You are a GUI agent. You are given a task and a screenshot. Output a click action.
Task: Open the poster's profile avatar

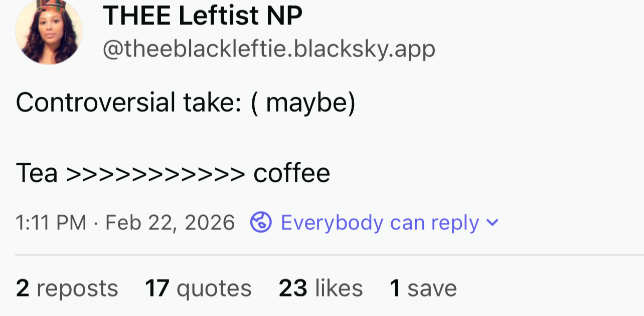click(x=49, y=31)
